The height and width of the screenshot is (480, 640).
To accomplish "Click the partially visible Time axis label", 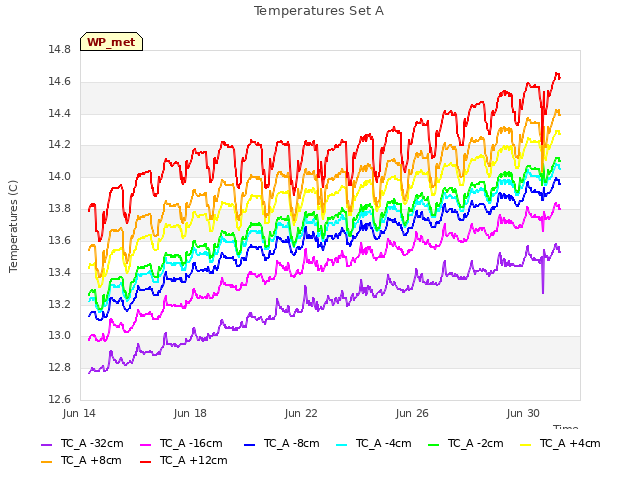I will [565, 427].
